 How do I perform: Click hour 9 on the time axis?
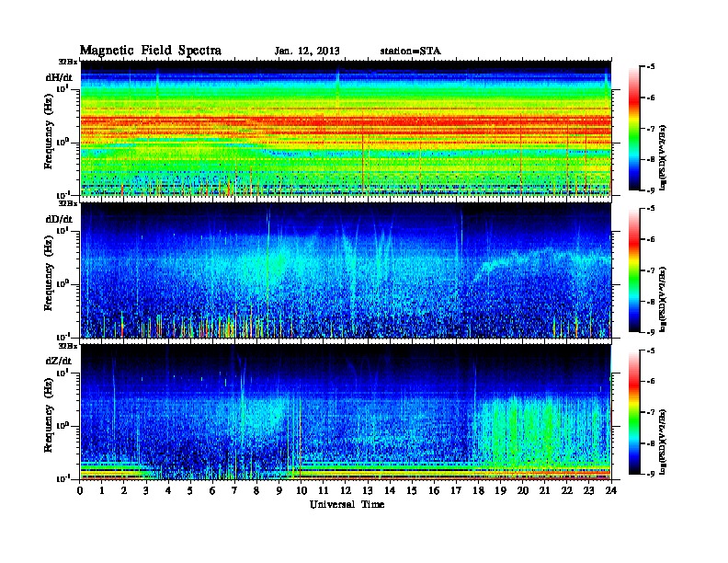click(279, 490)
